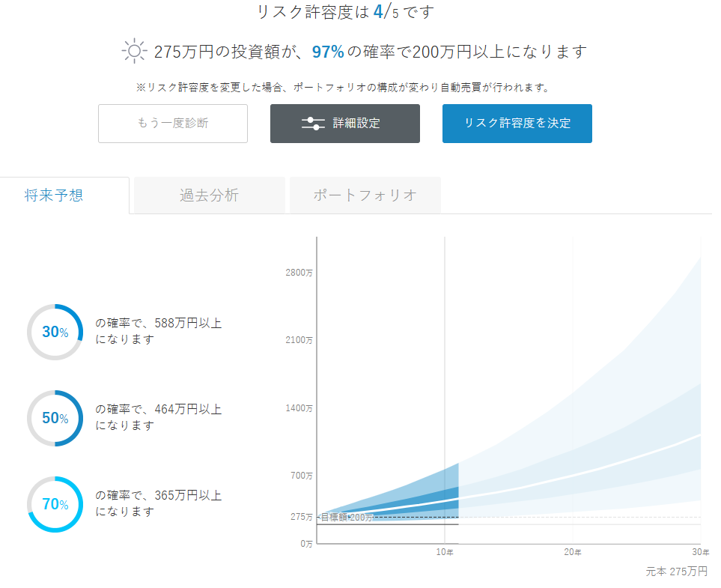Click the 30年 label on the horizontal axis
This screenshot has height=588, width=721.
(x=699, y=551)
